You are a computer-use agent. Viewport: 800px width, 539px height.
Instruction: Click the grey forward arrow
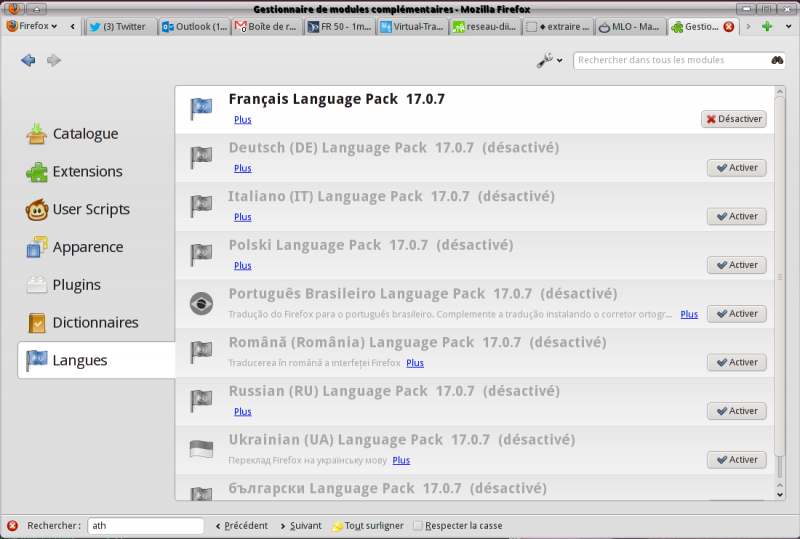[x=54, y=60]
